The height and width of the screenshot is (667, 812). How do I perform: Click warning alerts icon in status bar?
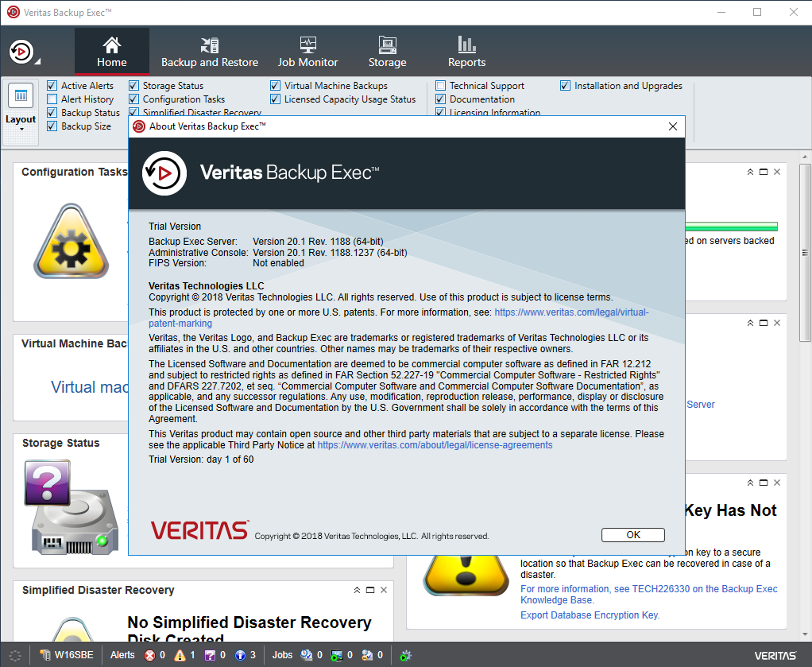click(180, 655)
